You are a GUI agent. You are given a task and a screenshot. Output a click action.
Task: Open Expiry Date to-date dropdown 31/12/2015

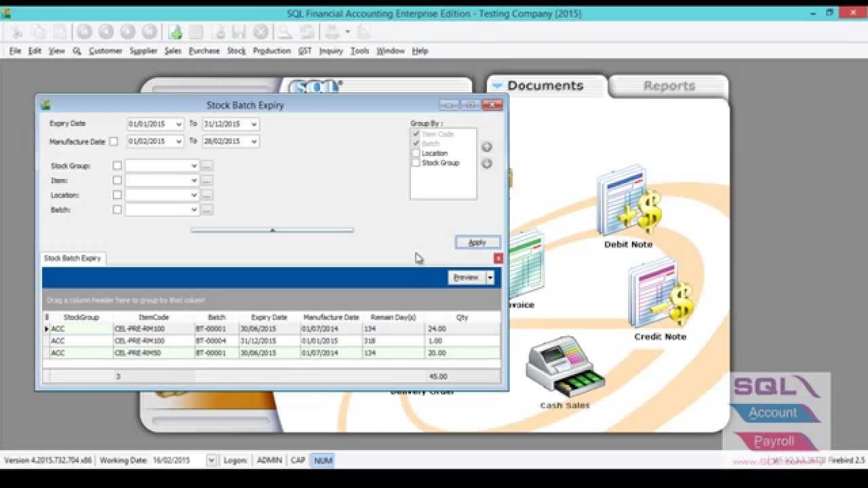(x=254, y=124)
